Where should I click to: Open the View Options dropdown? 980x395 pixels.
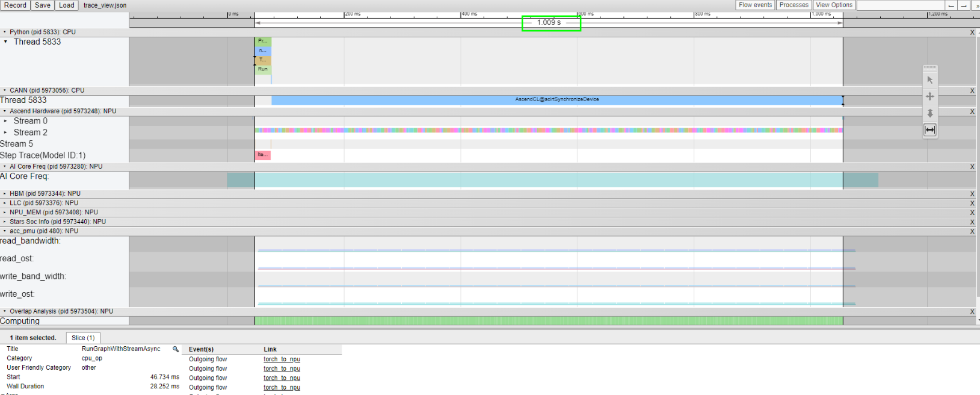click(834, 5)
